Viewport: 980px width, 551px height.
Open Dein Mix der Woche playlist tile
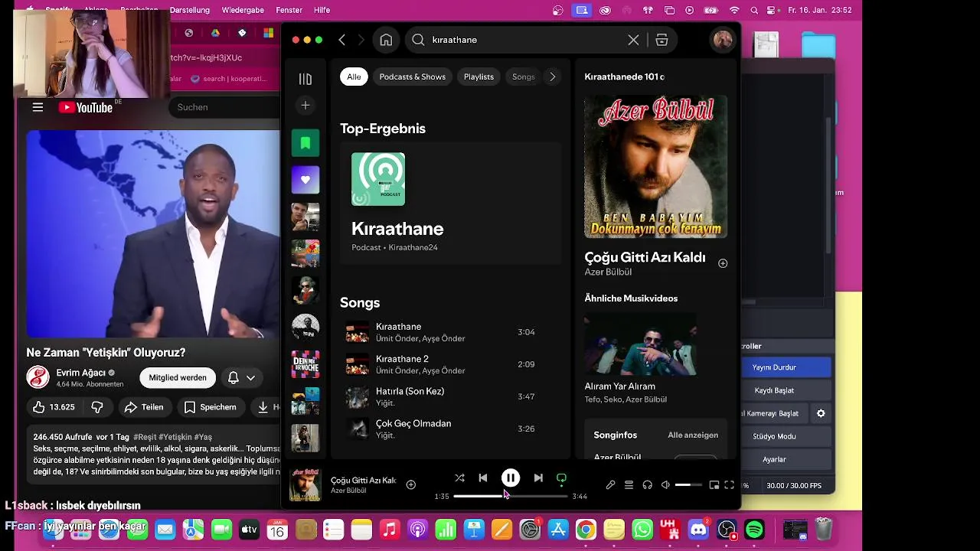pos(305,364)
